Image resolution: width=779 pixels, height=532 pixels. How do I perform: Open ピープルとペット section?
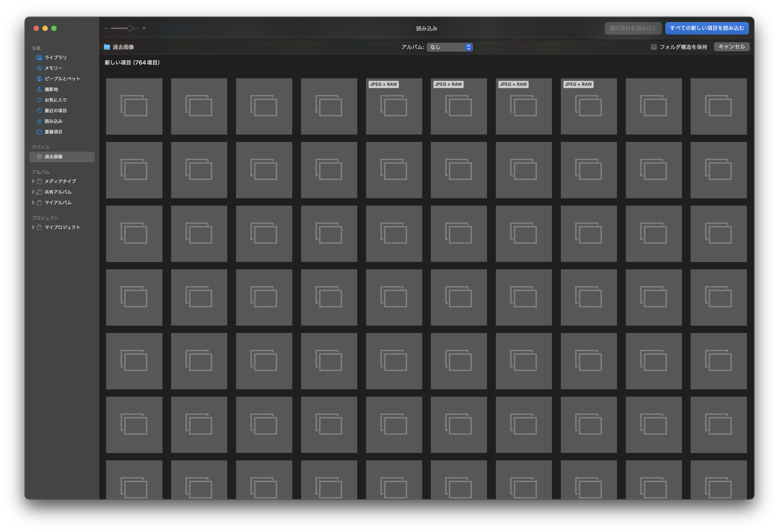point(62,79)
